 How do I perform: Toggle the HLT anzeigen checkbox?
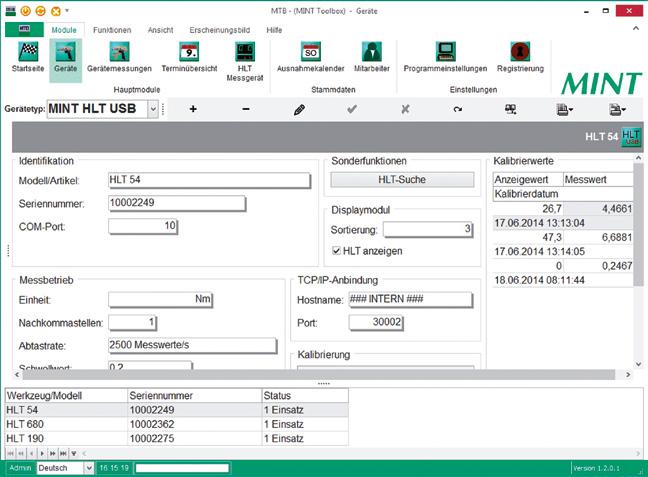336,250
